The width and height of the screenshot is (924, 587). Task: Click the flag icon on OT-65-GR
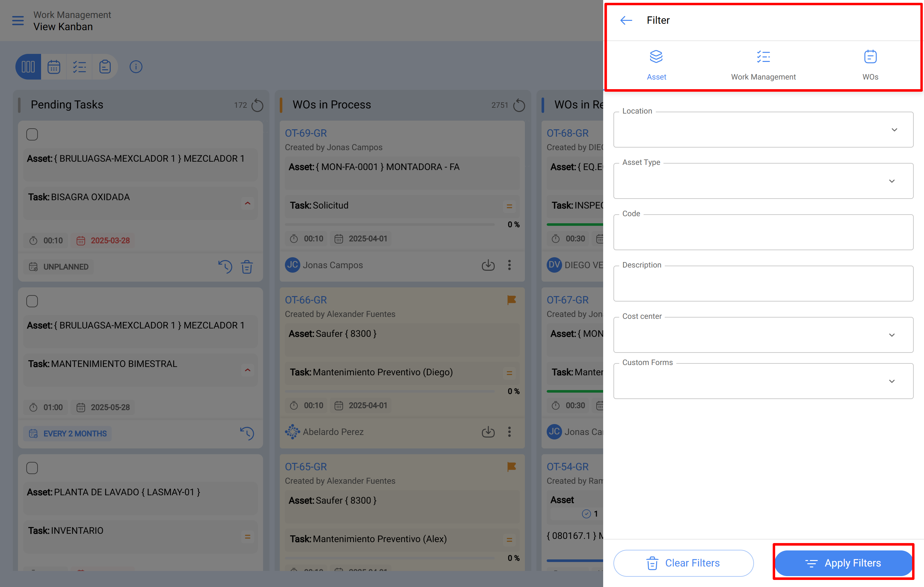point(511,466)
